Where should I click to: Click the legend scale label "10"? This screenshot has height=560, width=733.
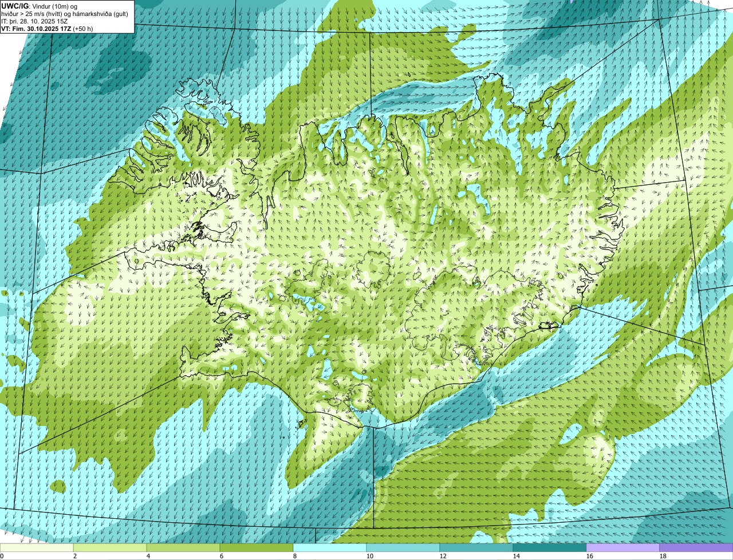point(370,556)
